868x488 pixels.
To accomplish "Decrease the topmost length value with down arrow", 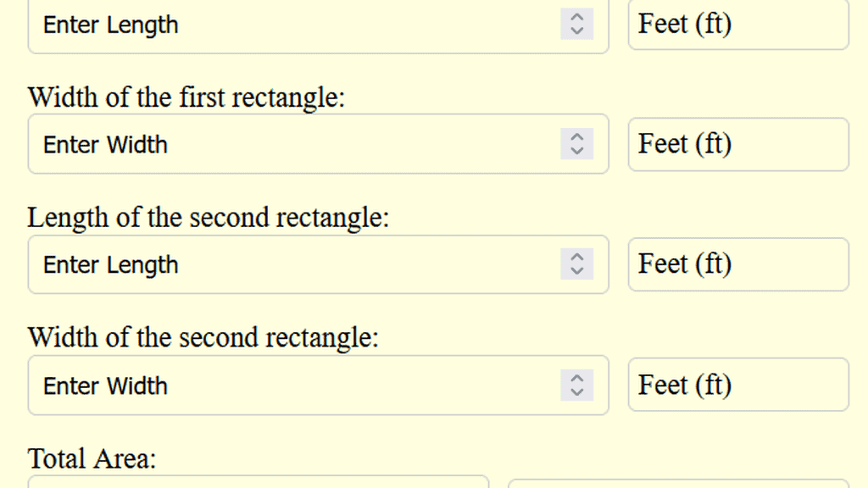I will coord(576,31).
